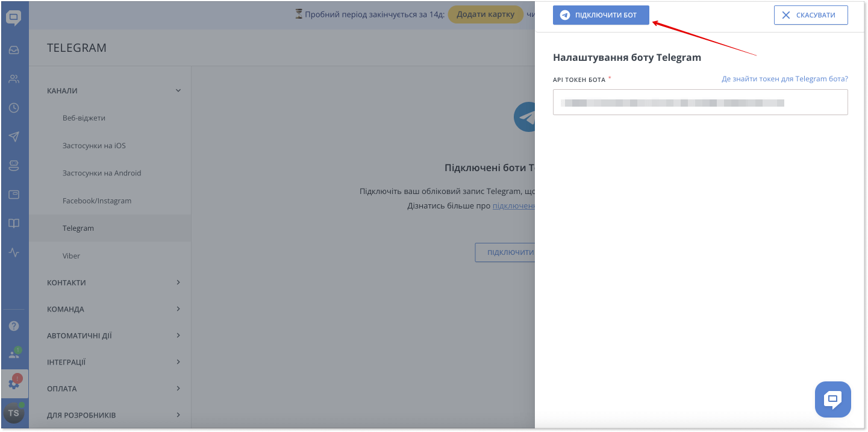
Task: Open the paper plane campaigns icon
Action: tap(14, 137)
